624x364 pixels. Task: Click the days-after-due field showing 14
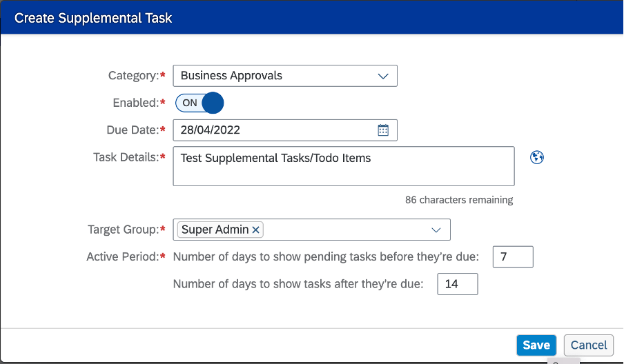tap(458, 284)
